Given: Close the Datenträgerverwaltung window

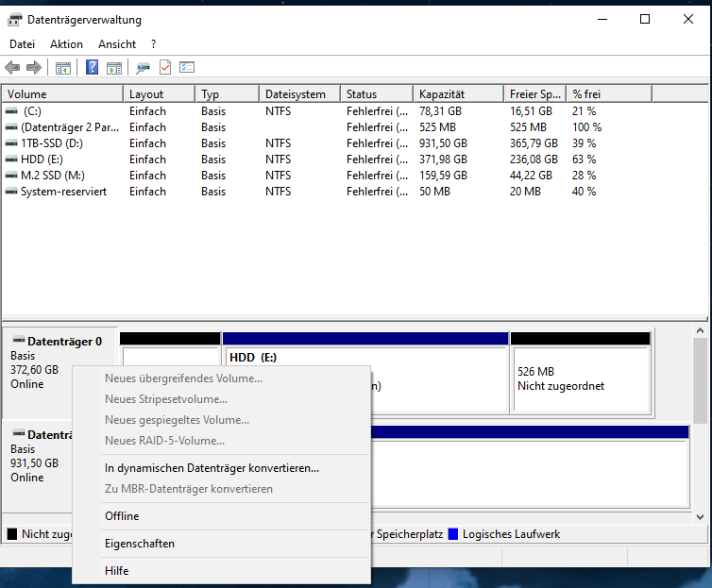Looking at the screenshot, I should 688,19.
